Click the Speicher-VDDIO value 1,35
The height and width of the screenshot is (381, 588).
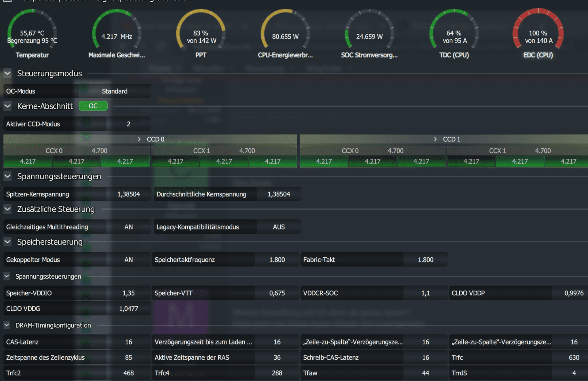(x=128, y=293)
